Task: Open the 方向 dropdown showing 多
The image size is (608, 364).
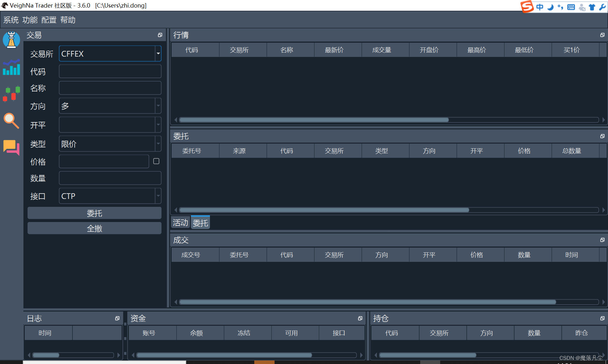Action: pos(158,106)
